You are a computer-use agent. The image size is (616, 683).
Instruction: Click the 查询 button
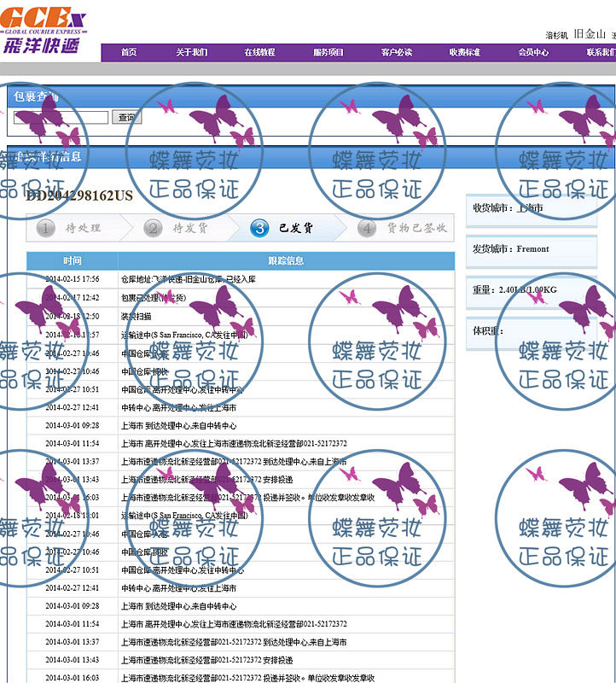click(x=126, y=117)
